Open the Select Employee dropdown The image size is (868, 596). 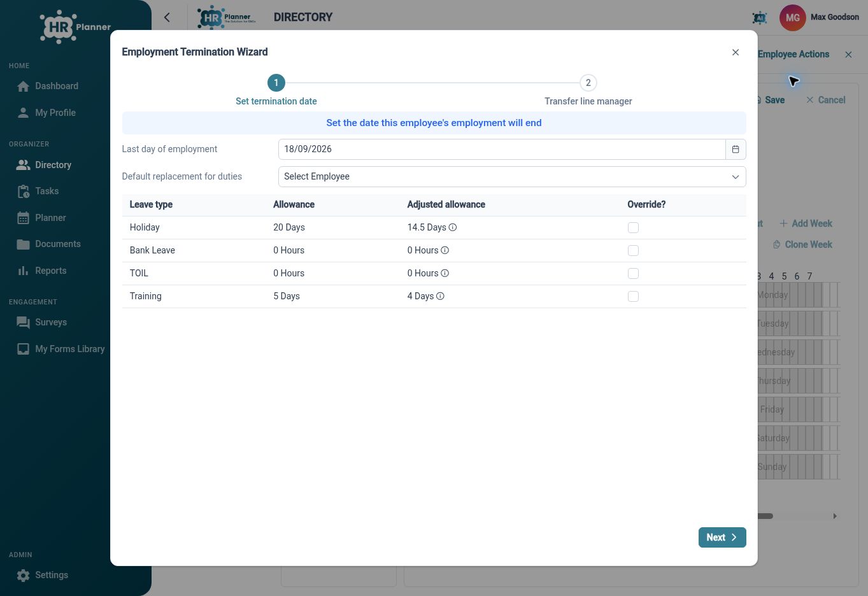click(x=512, y=176)
